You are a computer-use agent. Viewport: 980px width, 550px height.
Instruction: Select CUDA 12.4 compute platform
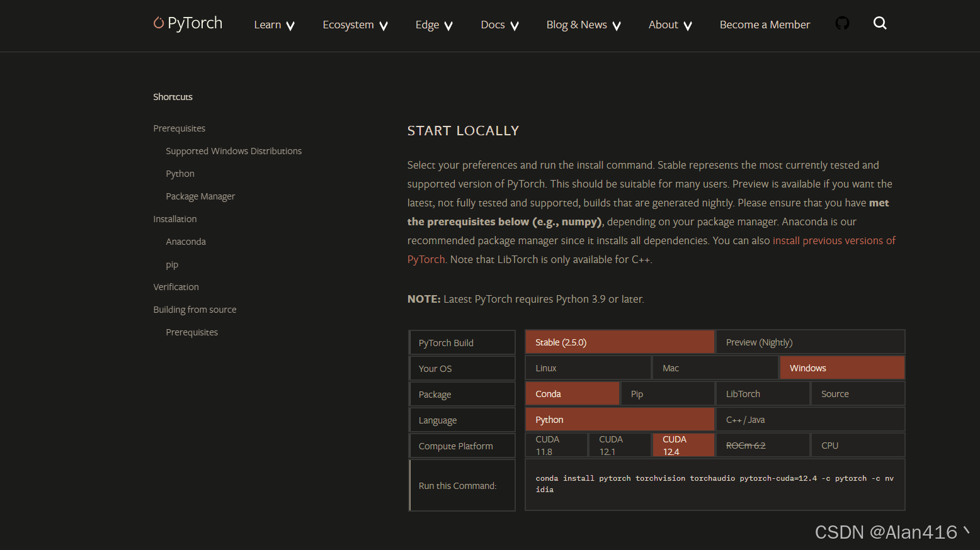(684, 446)
